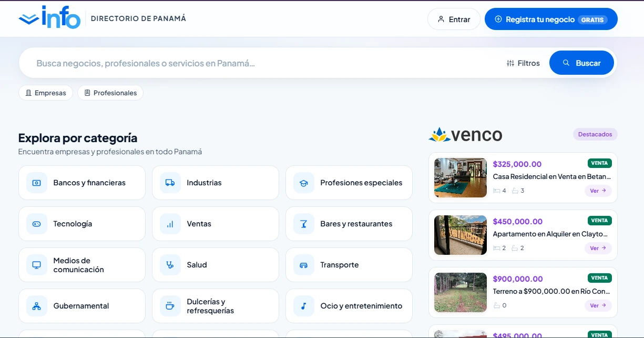Viewport: 644px width, 338px height.
Task: Go to the Transporte category
Action: click(349, 265)
